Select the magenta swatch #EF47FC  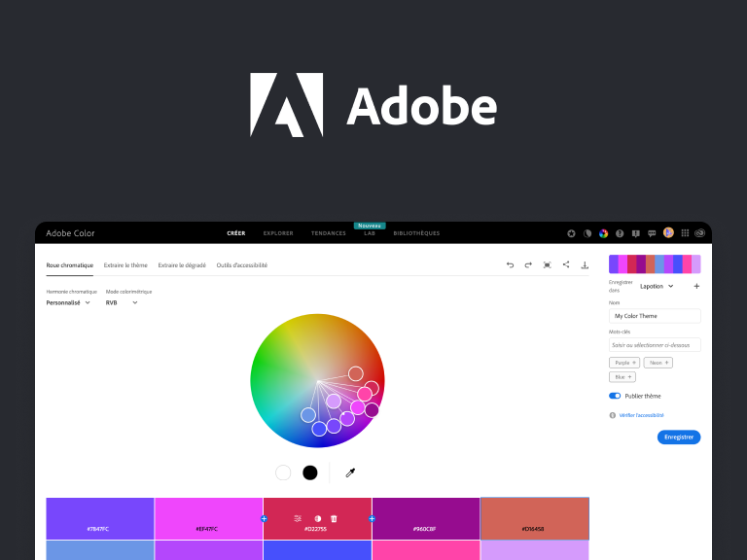[209, 518]
